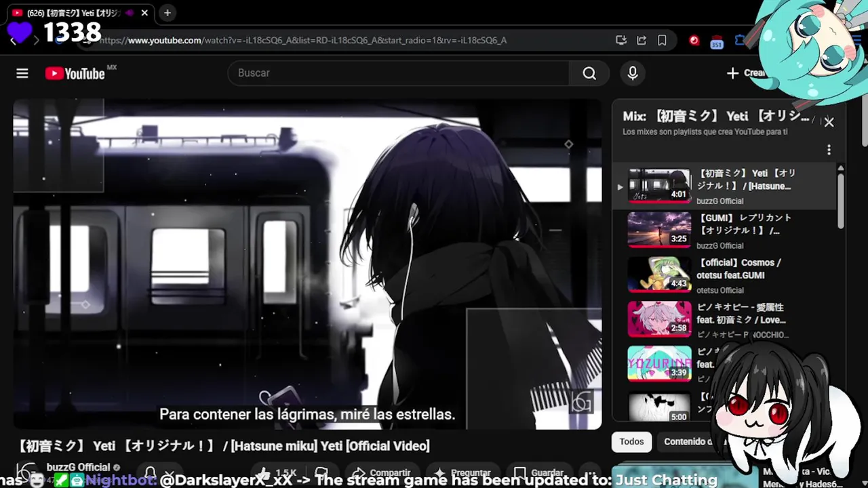Viewport: 868px width, 488px height.
Task: Bookmark this page with the bookmark icon
Action: click(662, 40)
